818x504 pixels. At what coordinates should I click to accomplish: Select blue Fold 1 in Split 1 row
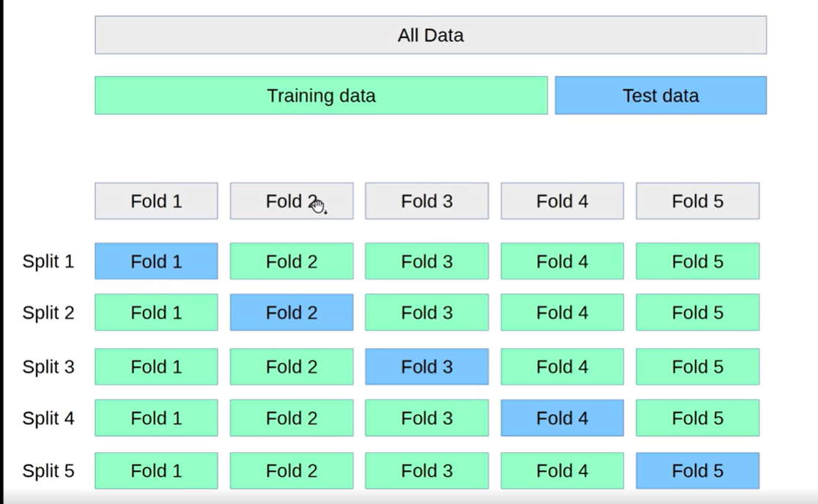pos(157,261)
